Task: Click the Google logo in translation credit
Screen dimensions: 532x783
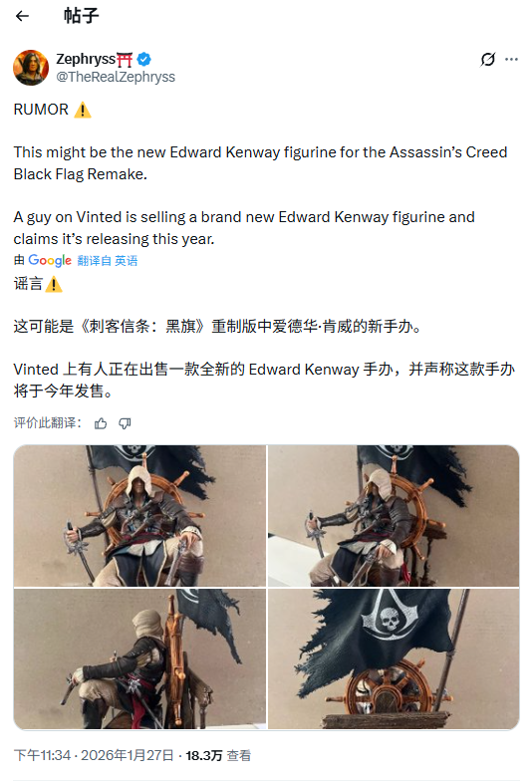Action: tap(50, 260)
